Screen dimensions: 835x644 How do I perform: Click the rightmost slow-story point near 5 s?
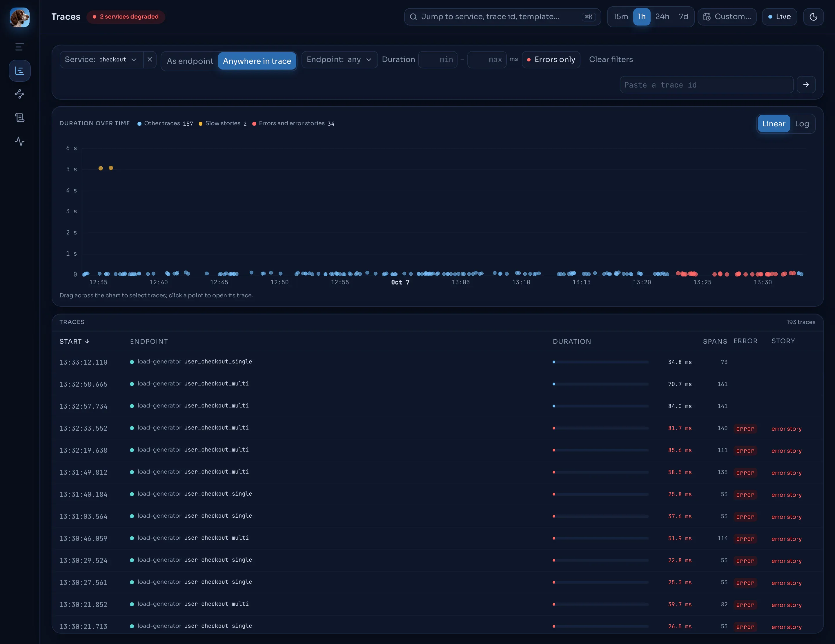point(111,168)
